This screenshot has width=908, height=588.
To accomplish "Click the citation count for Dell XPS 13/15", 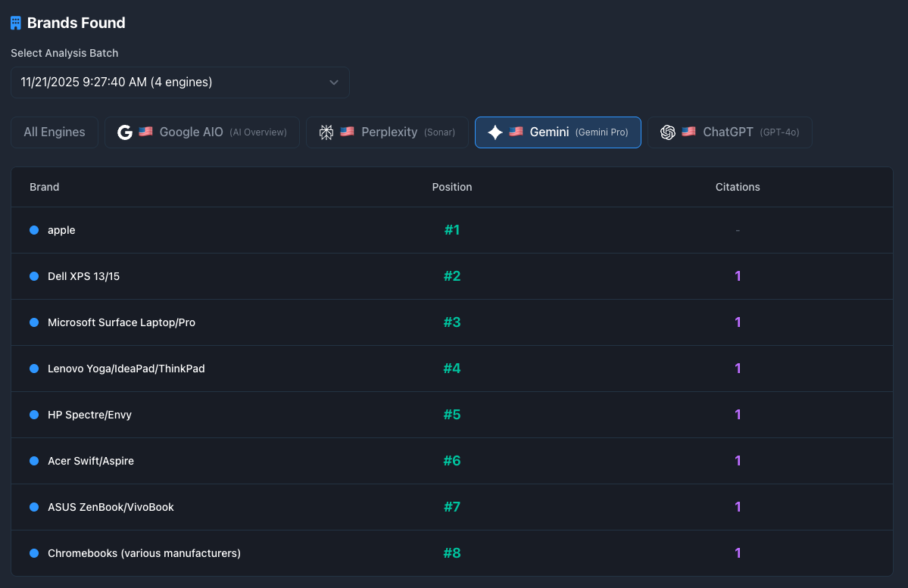I will pyautogui.click(x=738, y=276).
